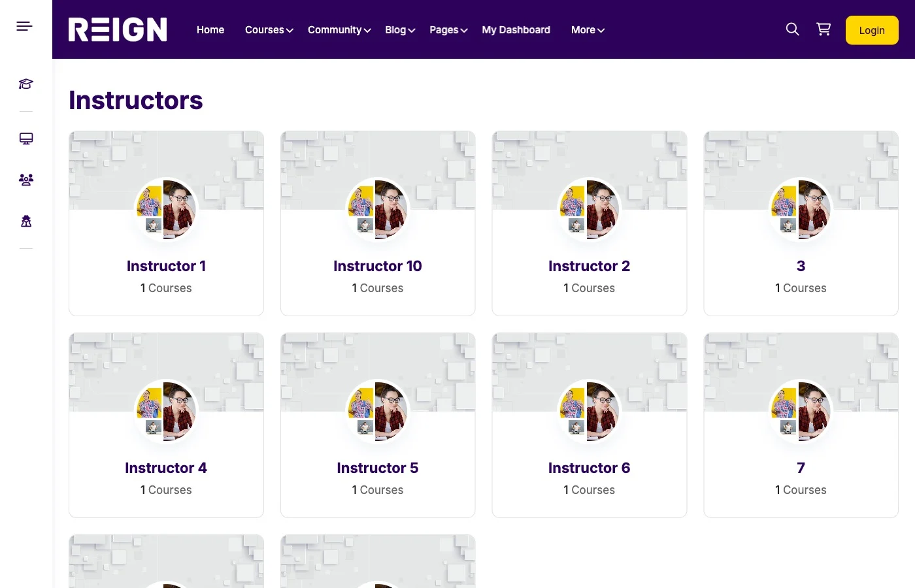Click "1 Courses" under Instructor 6
Viewport: 915px width, 588px height.
[x=589, y=490]
